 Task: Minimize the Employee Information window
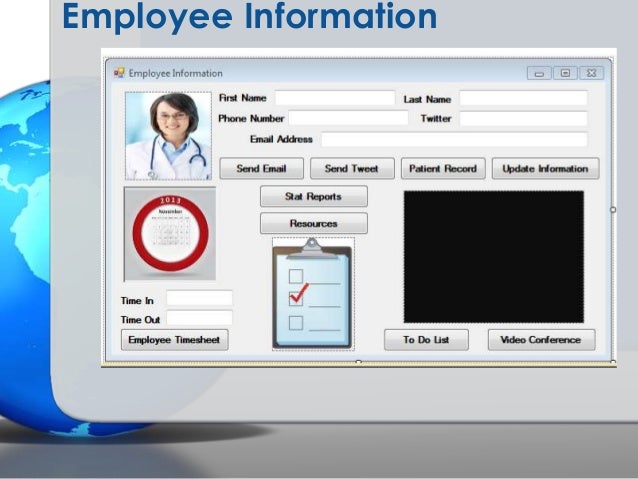click(x=539, y=73)
